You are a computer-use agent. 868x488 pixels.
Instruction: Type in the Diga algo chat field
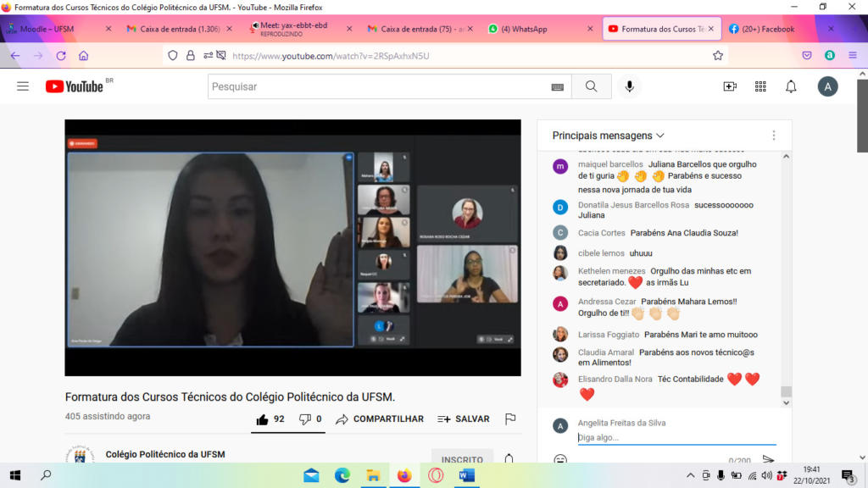click(x=676, y=437)
